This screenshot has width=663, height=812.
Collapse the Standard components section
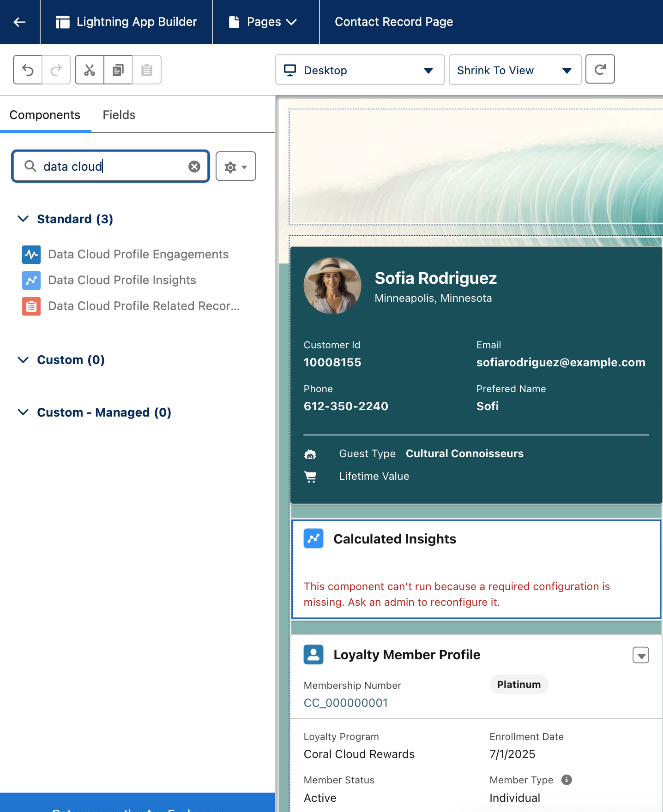point(23,219)
